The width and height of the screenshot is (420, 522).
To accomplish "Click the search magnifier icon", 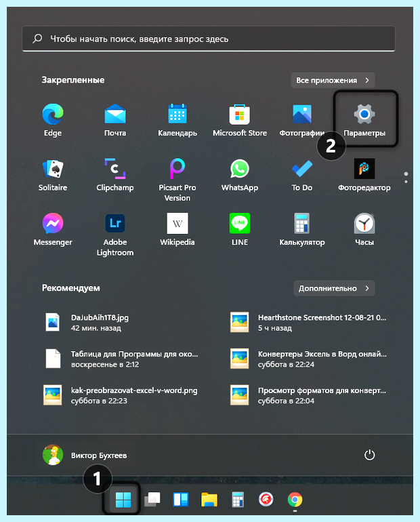I will pyautogui.click(x=37, y=39).
